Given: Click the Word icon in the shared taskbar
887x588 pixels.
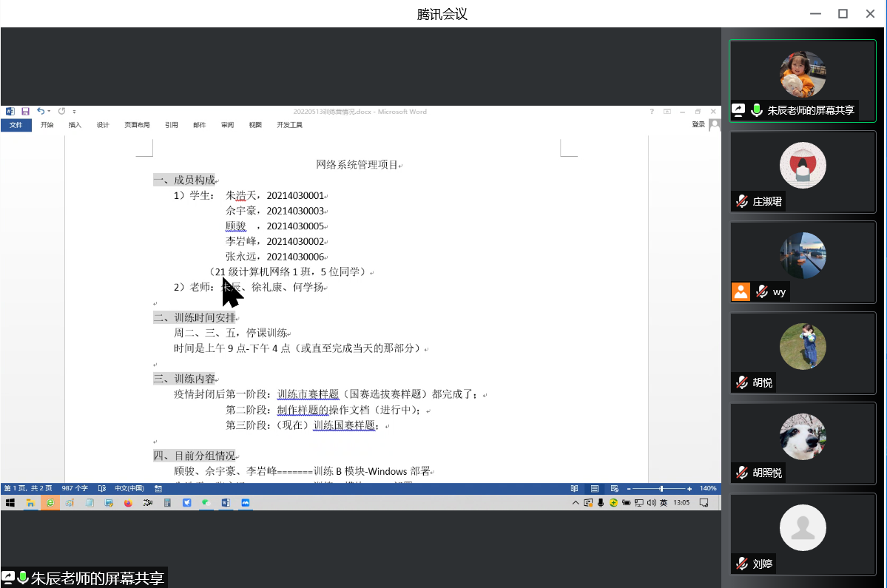Looking at the screenshot, I should (226, 503).
